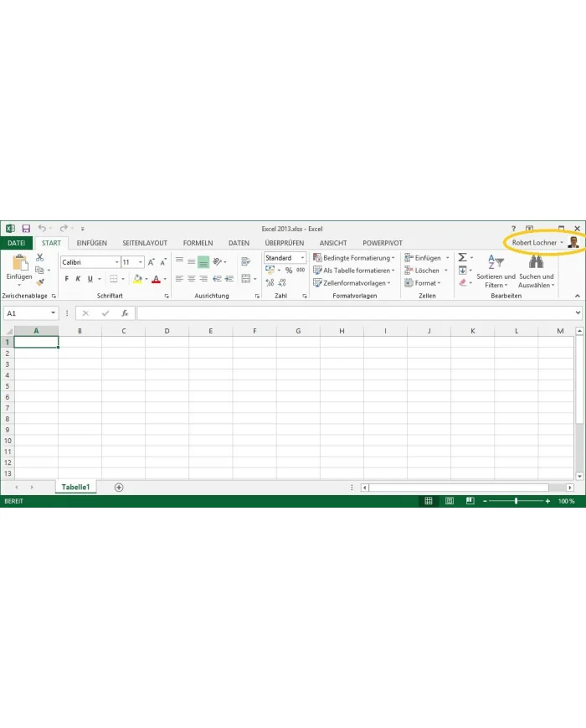Toggle underline (U) formatting
Viewport: 586px width, 728px height.
click(90, 279)
